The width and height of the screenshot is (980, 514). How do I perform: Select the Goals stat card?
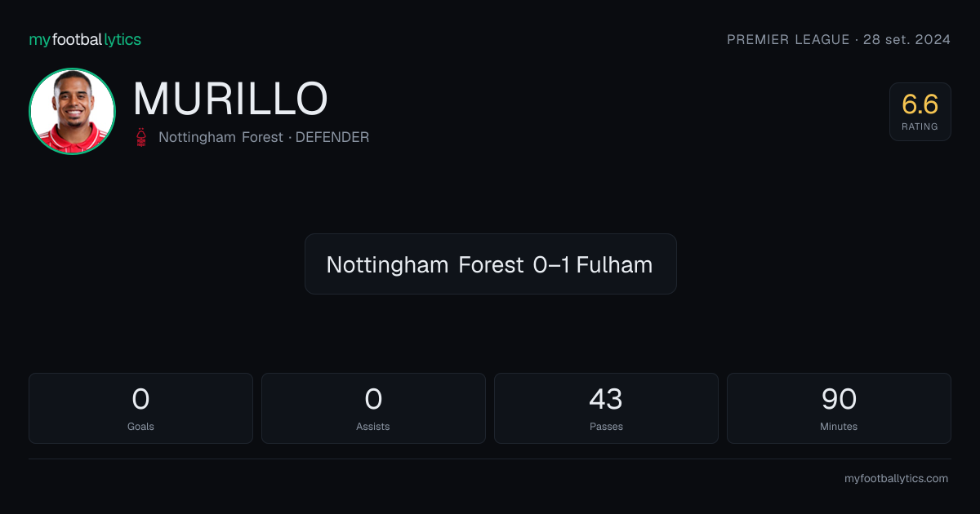[140, 408]
